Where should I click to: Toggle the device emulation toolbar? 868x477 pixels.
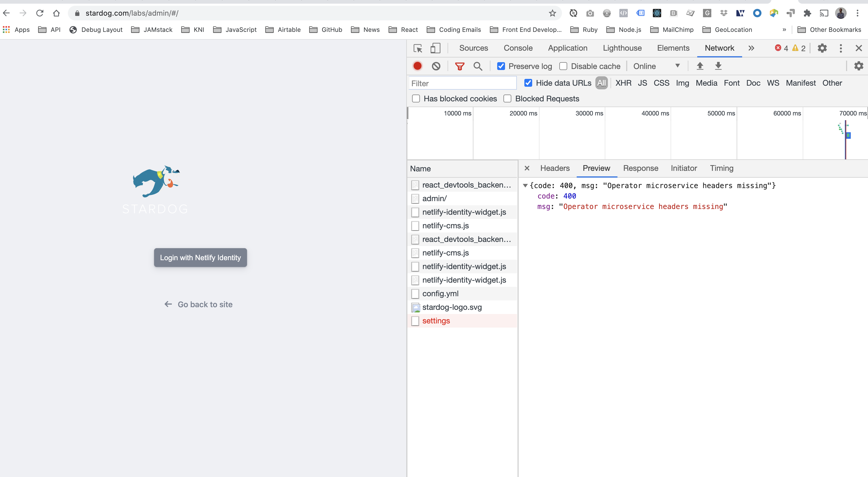point(435,48)
